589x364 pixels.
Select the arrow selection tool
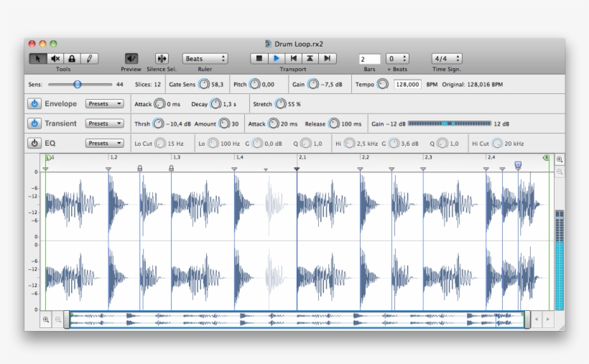(x=38, y=59)
